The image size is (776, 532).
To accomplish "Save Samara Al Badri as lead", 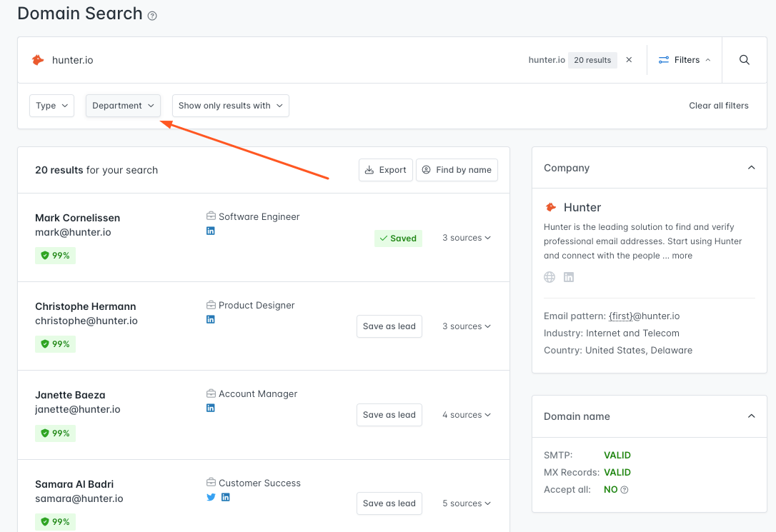I will tap(389, 503).
